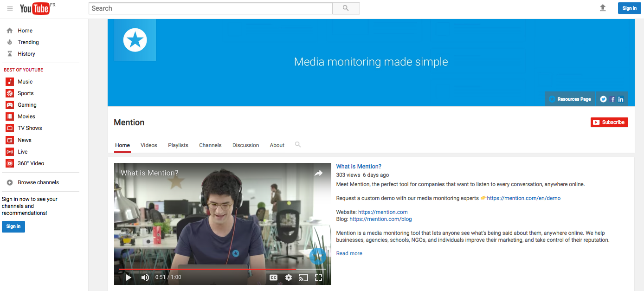Click the Mention channel name
This screenshot has width=644, height=291.
point(129,123)
